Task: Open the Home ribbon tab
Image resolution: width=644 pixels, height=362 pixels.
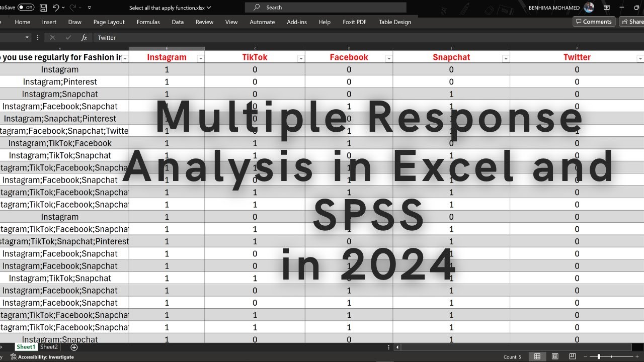Action: [x=23, y=22]
